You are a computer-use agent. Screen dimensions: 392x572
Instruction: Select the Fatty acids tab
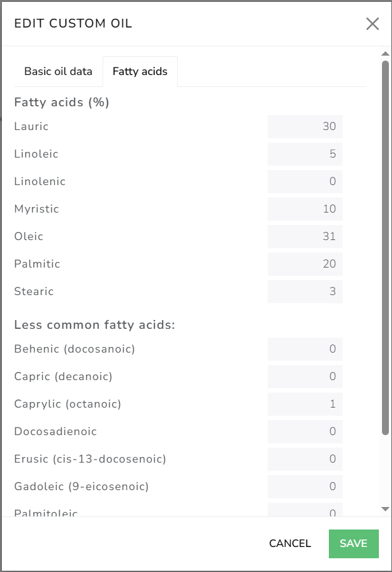coord(140,71)
